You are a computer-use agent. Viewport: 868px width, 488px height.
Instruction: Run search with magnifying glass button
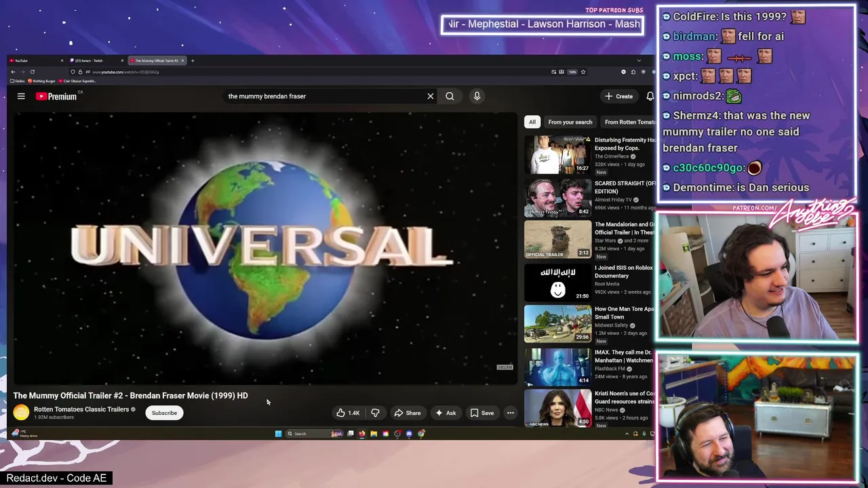click(x=450, y=96)
